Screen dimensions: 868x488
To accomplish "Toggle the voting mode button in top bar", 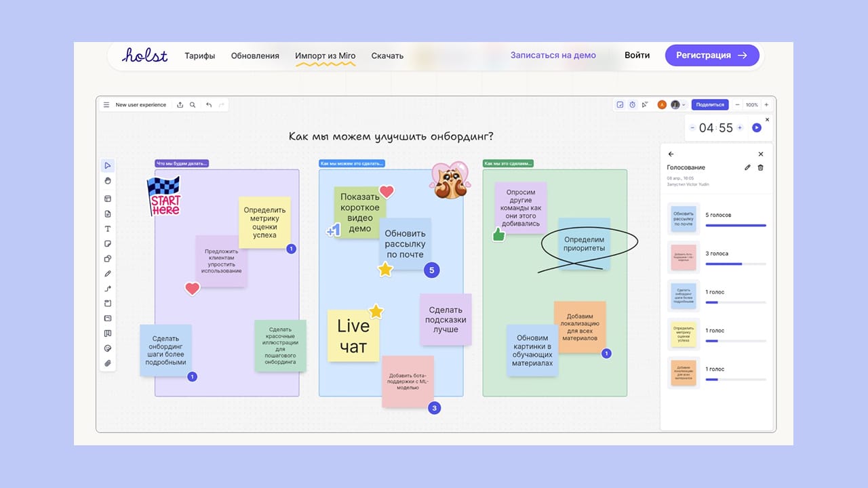I will pyautogui.click(x=620, y=105).
